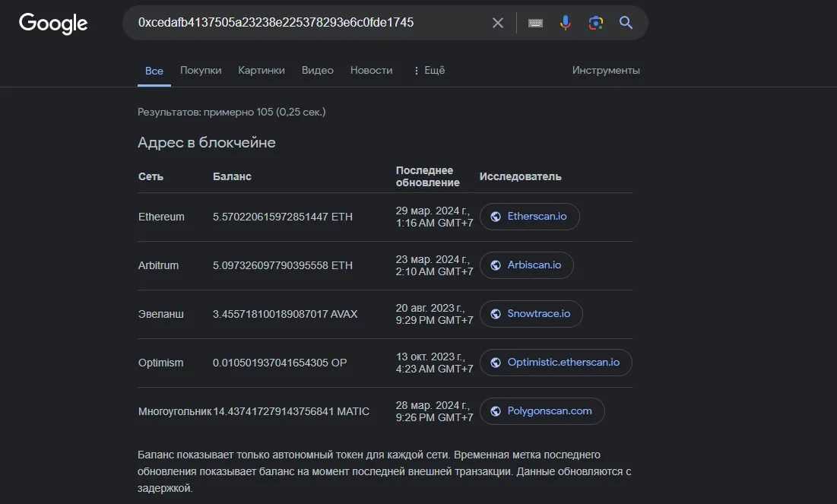This screenshot has height=504, width=837.
Task: Select the Все tab
Action: click(154, 71)
